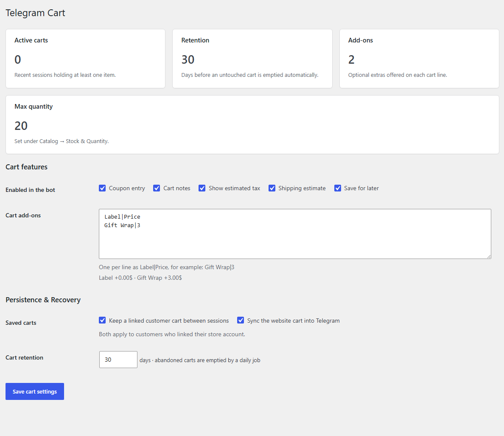Click the Telegram Cart page title
The width and height of the screenshot is (504, 436).
[x=35, y=13]
